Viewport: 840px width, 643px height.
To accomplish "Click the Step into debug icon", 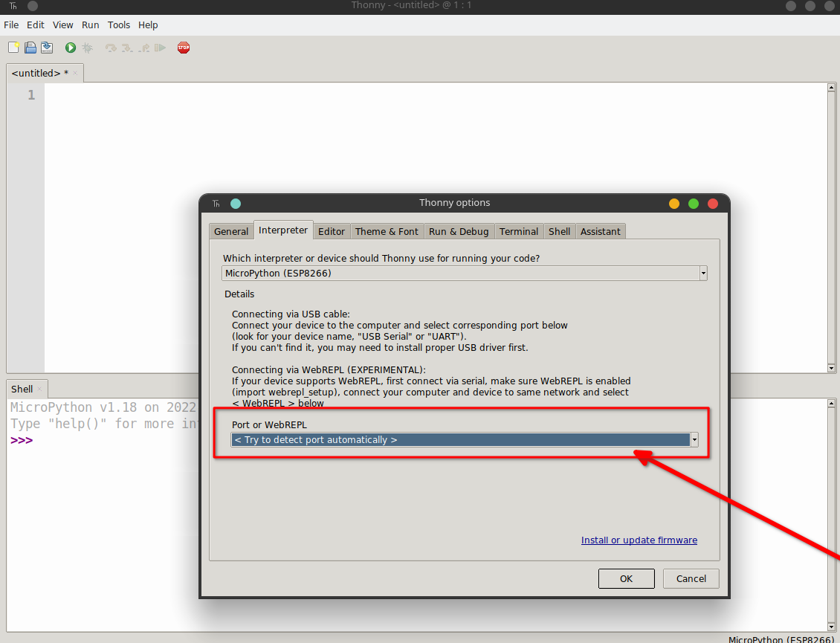I will click(127, 48).
